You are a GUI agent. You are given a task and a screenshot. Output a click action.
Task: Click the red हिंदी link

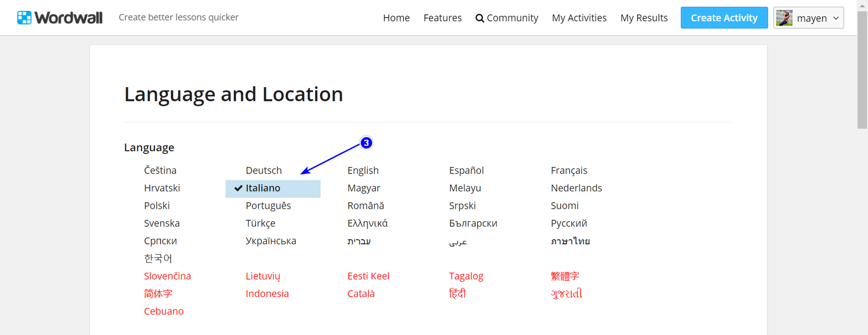click(x=457, y=293)
